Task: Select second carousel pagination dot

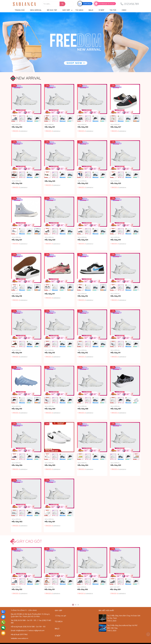Action: coord(76,605)
